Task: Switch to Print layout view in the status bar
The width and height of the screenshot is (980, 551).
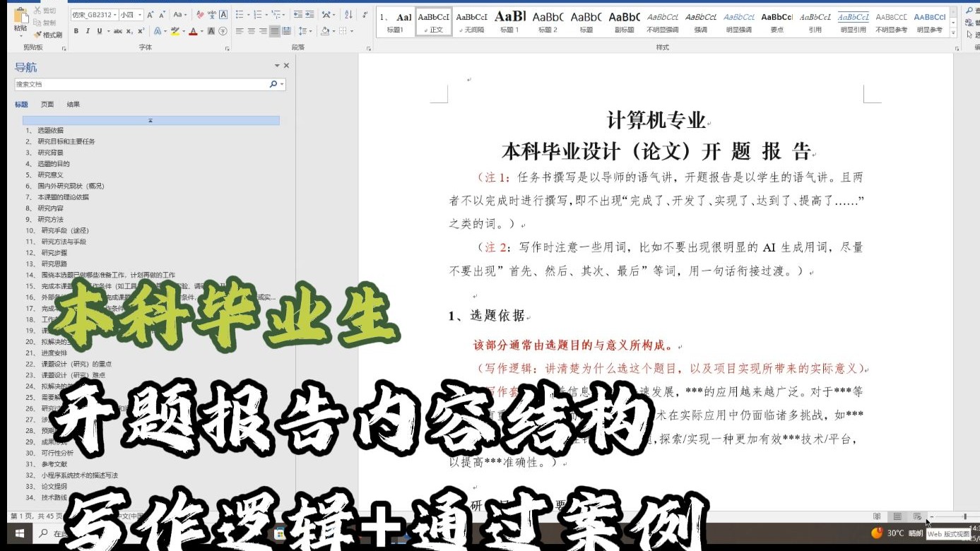Action: 897,516
